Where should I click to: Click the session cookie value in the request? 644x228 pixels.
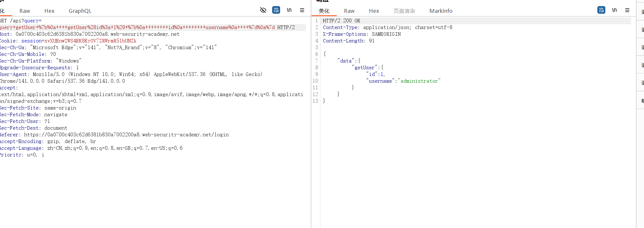[90, 41]
